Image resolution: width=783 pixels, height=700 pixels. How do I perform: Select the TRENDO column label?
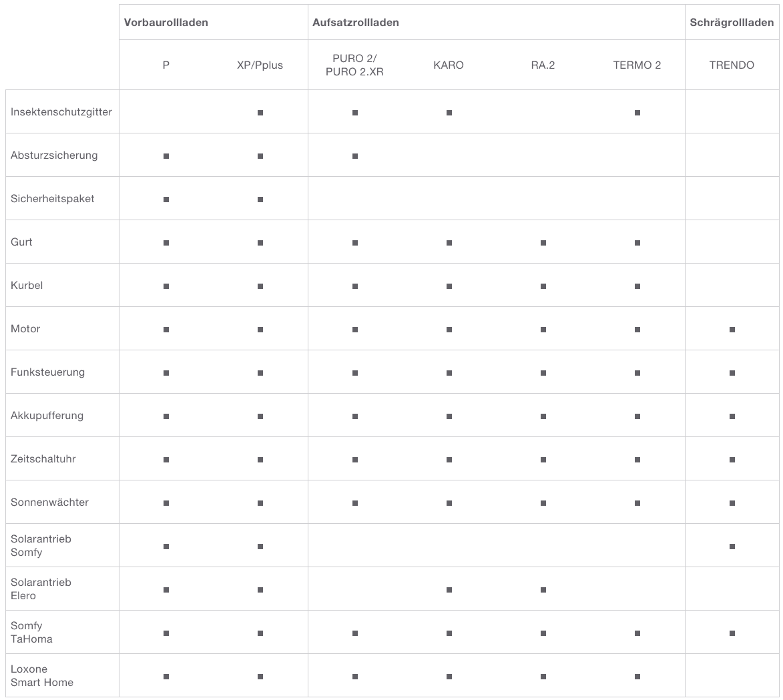point(732,65)
